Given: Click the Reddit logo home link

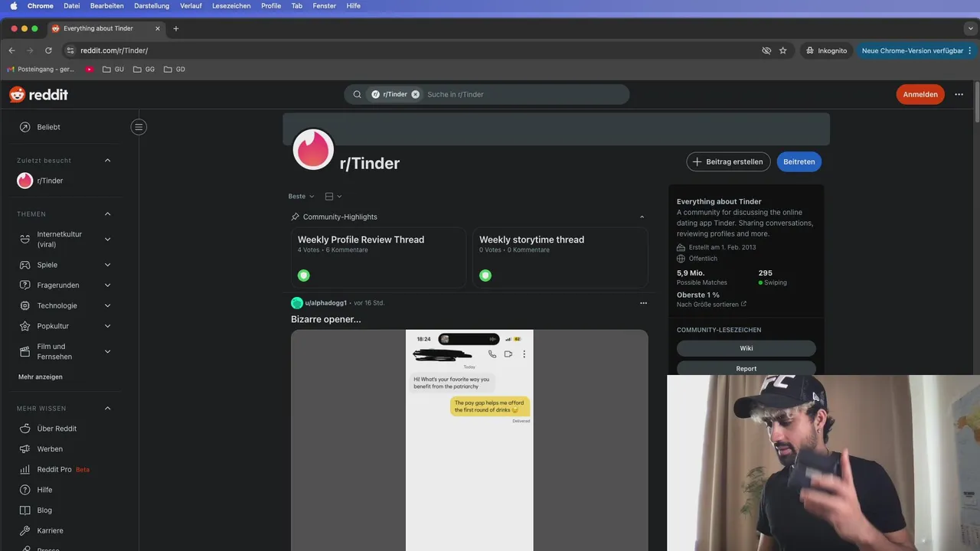Looking at the screenshot, I should point(38,94).
